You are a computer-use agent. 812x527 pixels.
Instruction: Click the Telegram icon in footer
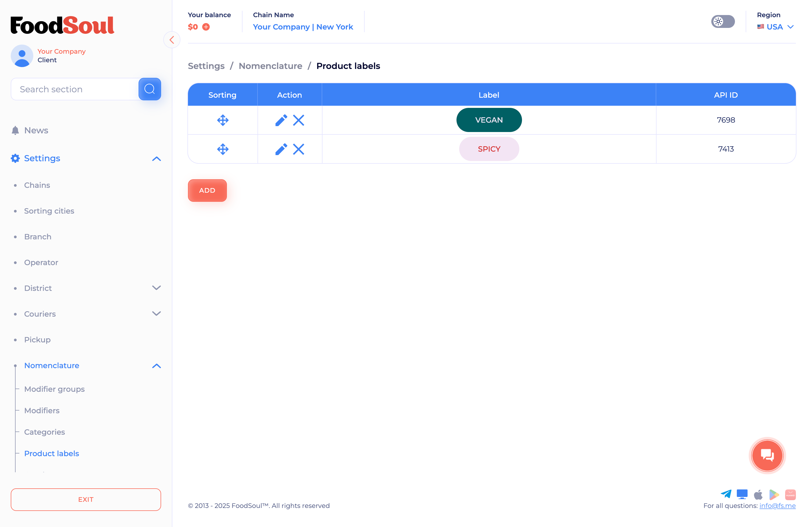(x=726, y=494)
